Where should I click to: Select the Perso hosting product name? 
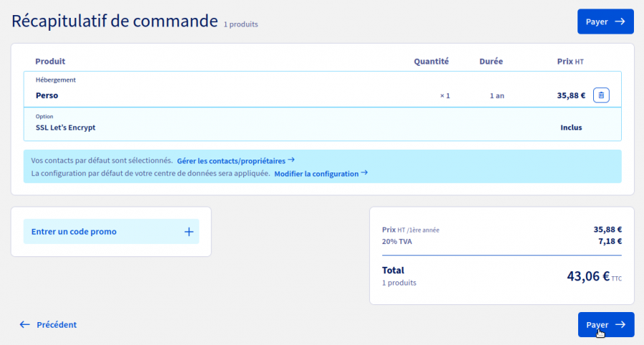click(x=47, y=95)
